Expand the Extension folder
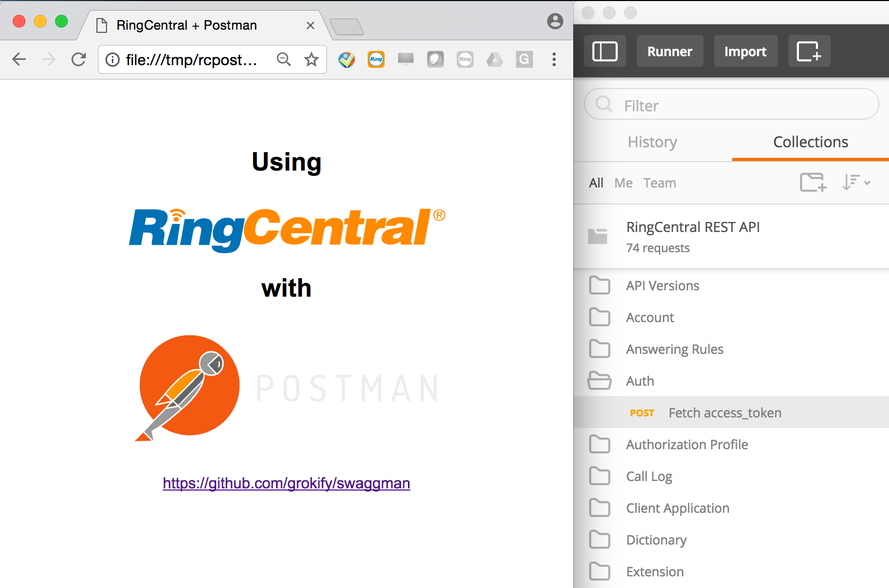Screen dimensions: 889x588 coord(731,572)
